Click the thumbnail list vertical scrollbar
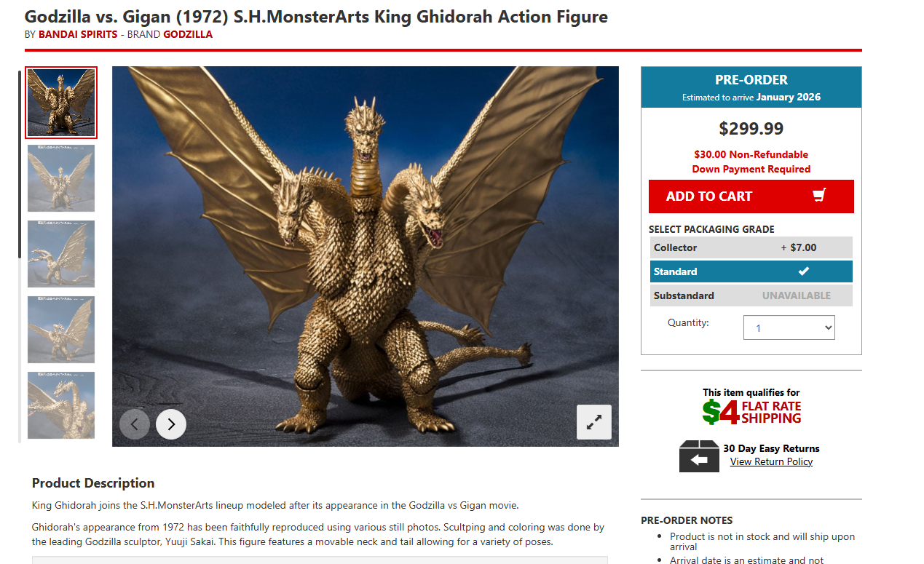Image resolution: width=924 pixels, height=564 pixels. (x=20, y=256)
